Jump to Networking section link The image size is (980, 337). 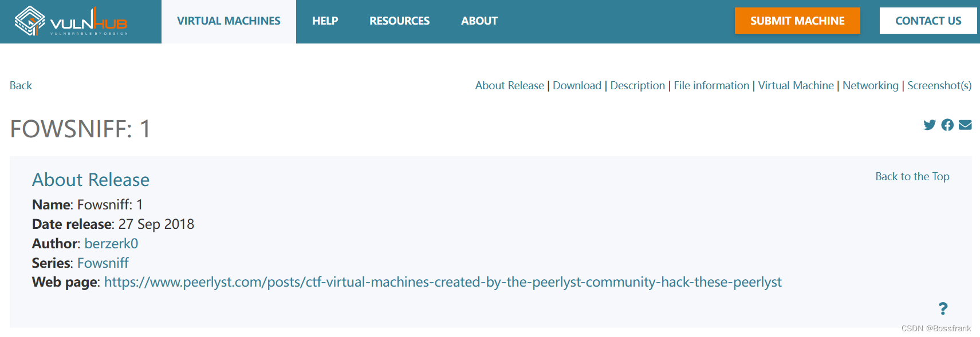coord(870,85)
